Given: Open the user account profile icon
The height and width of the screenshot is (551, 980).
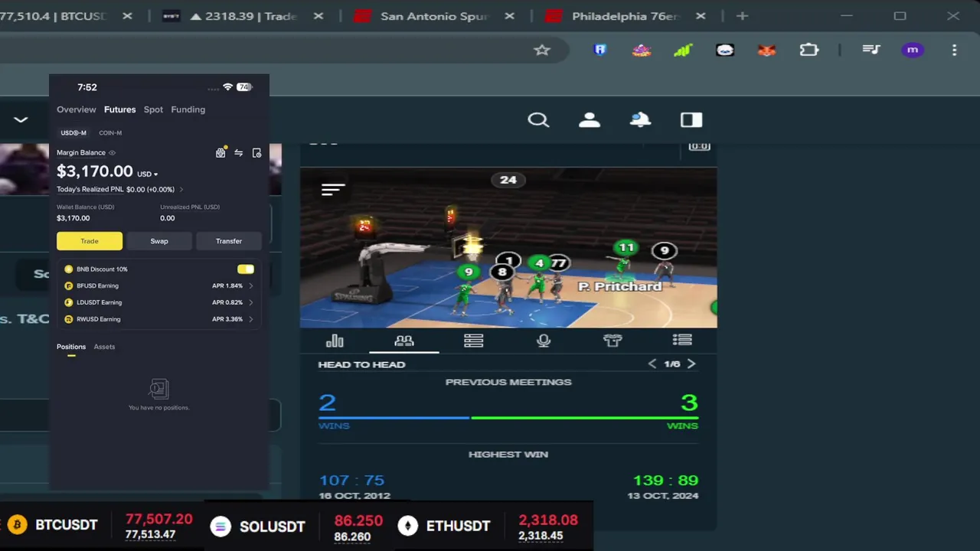Looking at the screenshot, I should click(x=590, y=120).
